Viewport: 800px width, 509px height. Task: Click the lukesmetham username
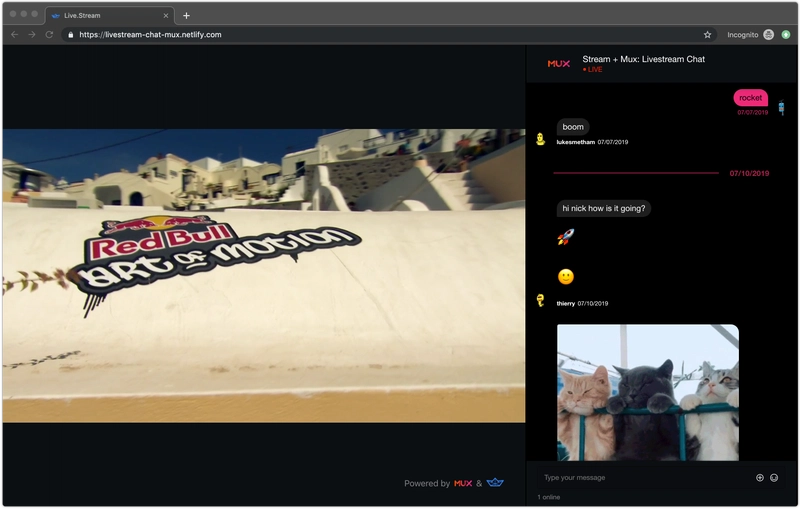coord(576,142)
